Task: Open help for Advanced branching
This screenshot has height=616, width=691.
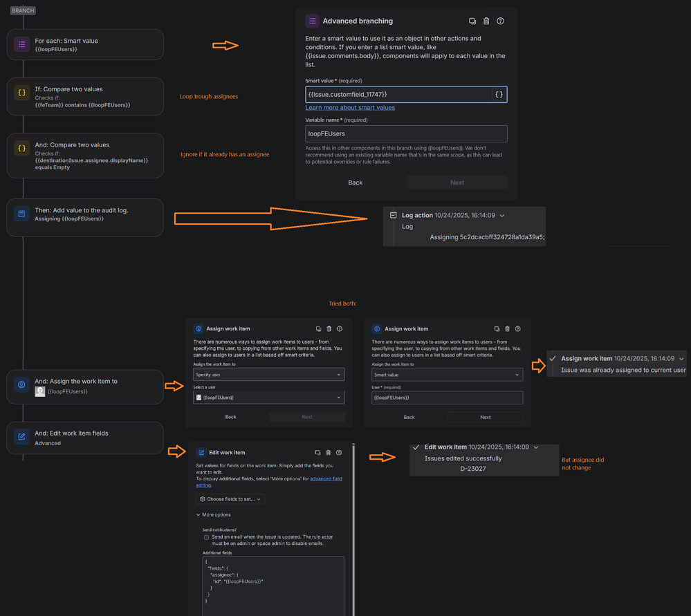Action: (x=500, y=21)
